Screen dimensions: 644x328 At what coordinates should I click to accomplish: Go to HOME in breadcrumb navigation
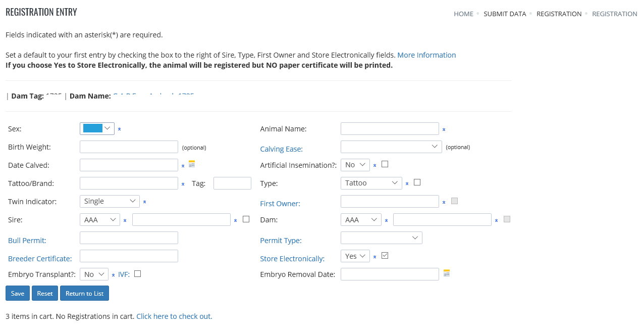[463, 14]
